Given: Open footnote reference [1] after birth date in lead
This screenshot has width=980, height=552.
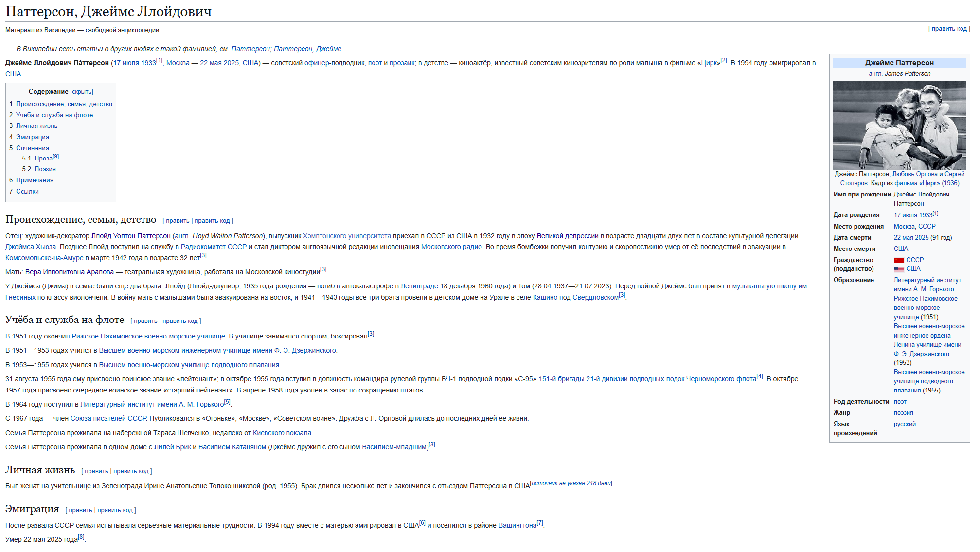Looking at the screenshot, I should [x=160, y=61].
